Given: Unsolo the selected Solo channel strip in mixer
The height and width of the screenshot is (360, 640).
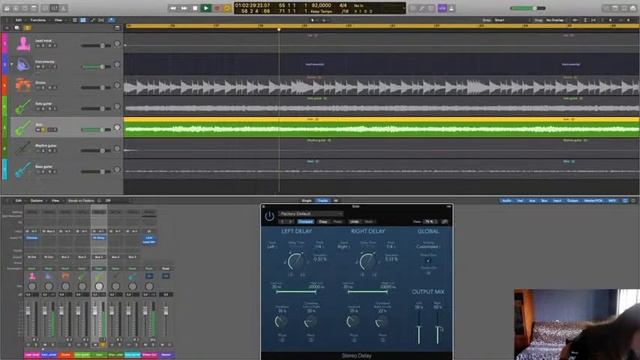Looking at the screenshot, I should point(103,345).
